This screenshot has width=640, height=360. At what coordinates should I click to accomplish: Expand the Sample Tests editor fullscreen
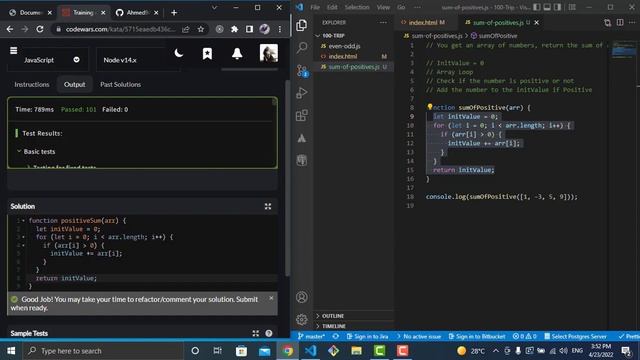(x=256, y=333)
